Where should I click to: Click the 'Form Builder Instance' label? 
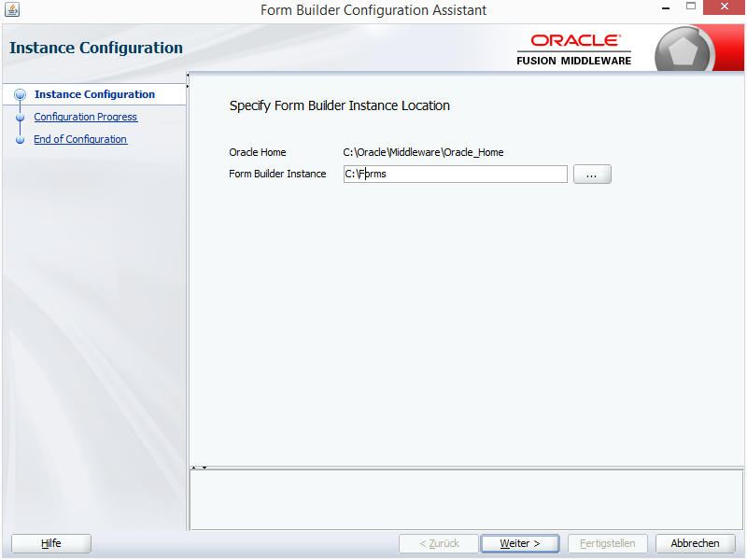click(x=277, y=174)
